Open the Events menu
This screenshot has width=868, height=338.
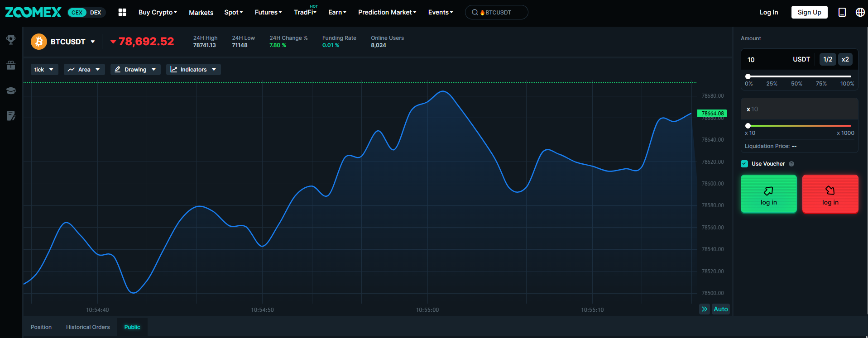coord(441,12)
